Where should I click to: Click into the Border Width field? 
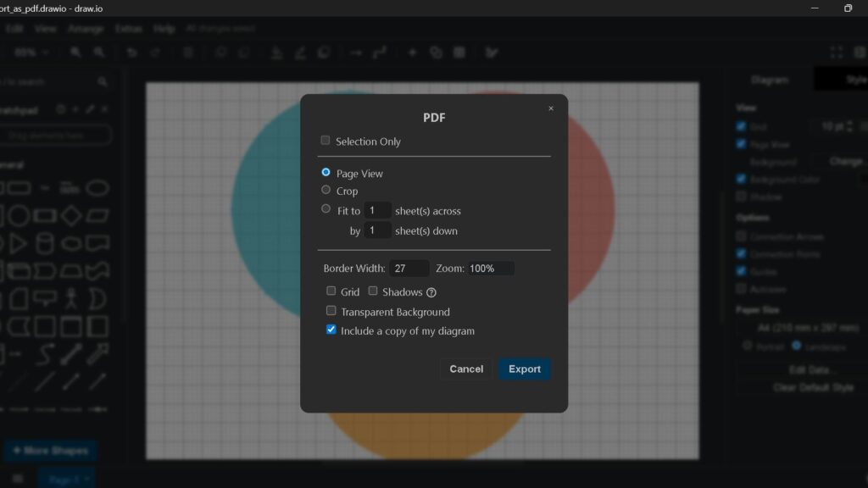[409, 269]
